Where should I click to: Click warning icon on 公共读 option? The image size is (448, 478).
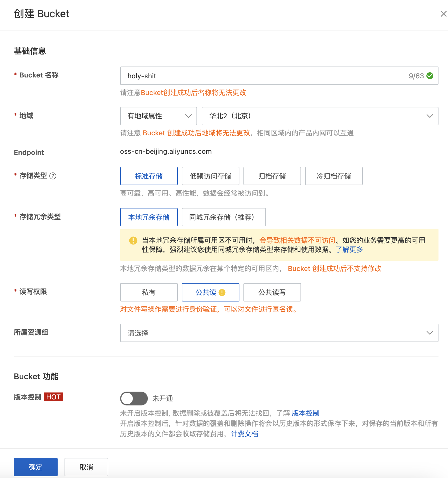tap(222, 293)
